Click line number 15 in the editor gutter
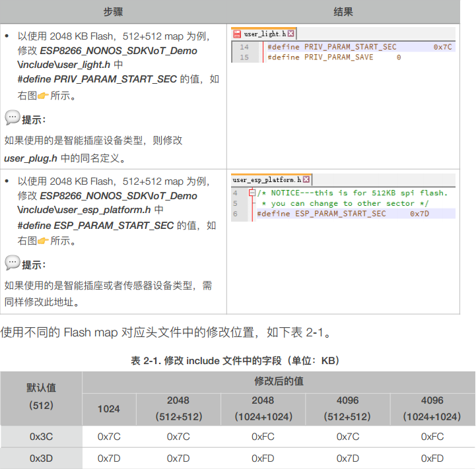The height and width of the screenshot is (469, 476). tap(244, 57)
